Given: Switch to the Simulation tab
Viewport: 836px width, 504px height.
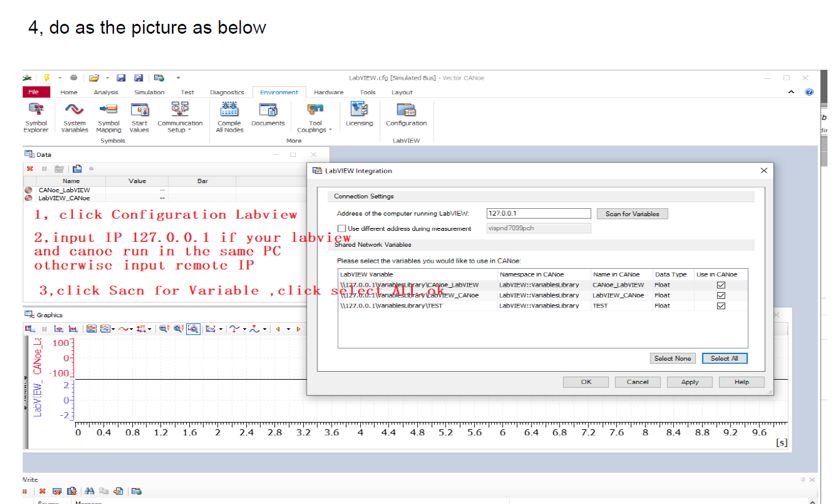Looking at the screenshot, I should coord(149,92).
